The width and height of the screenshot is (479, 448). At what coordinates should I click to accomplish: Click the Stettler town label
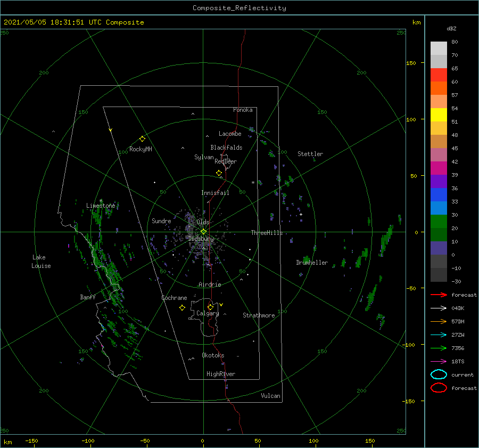(310, 154)
